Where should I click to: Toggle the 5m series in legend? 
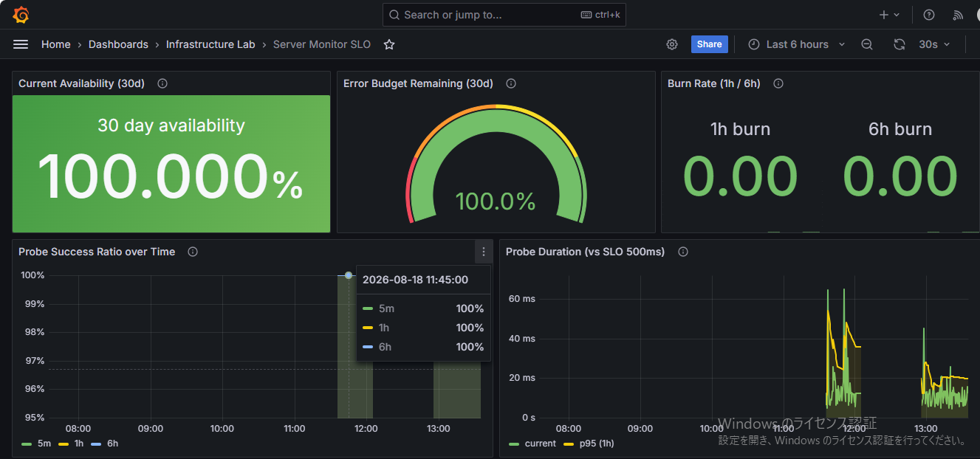37,444
